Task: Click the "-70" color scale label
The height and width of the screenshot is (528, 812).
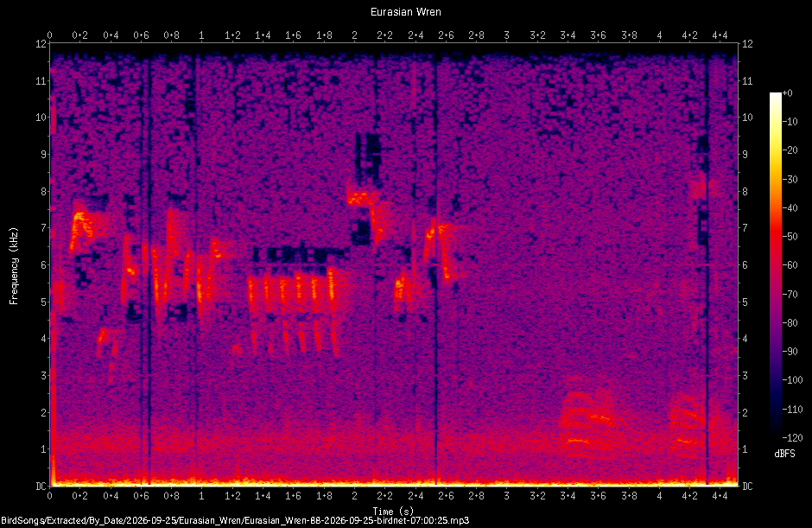Action: tap(790, 295)
